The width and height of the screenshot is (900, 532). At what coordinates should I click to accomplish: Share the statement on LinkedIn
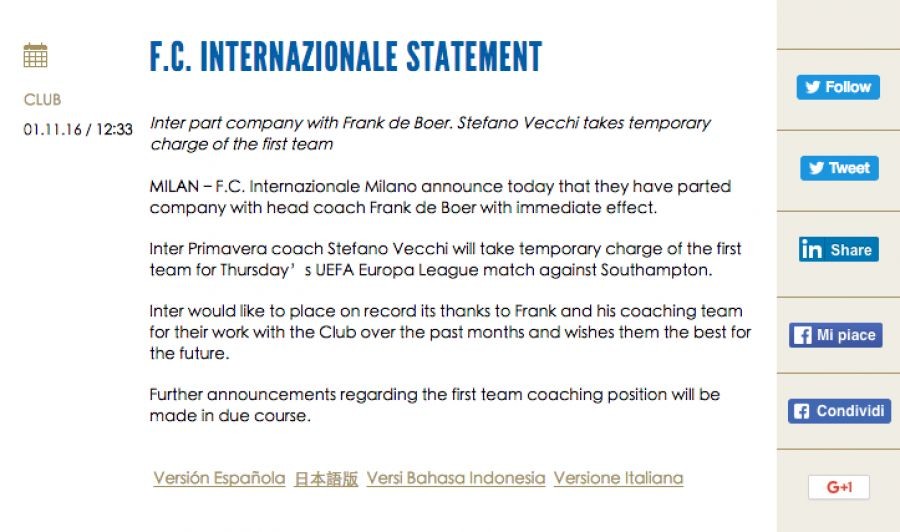coord(838,250)
